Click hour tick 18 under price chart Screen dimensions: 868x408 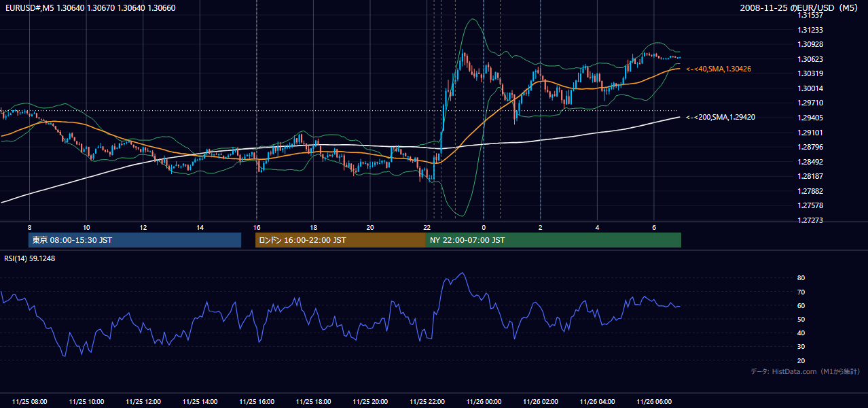(x=313, y=227)
